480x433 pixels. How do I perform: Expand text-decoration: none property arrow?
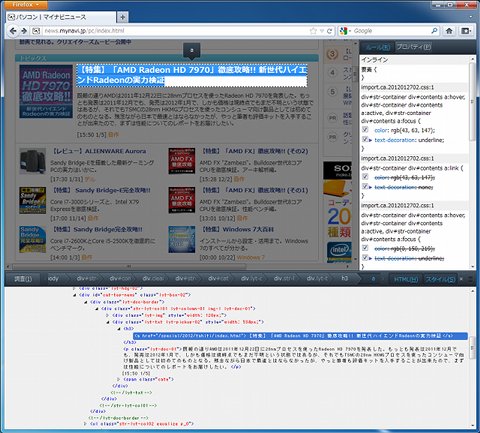coord(371,187)
